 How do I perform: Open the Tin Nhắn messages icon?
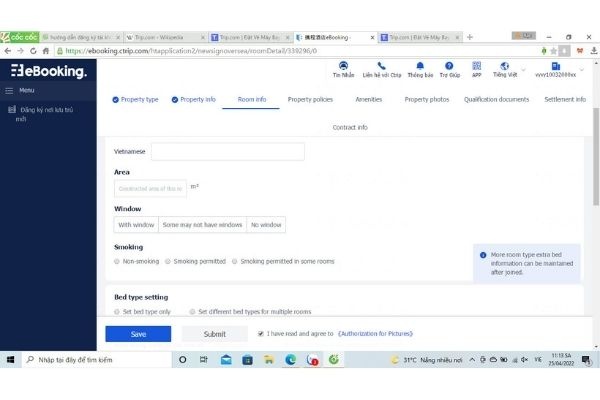(x=343, y=65)
